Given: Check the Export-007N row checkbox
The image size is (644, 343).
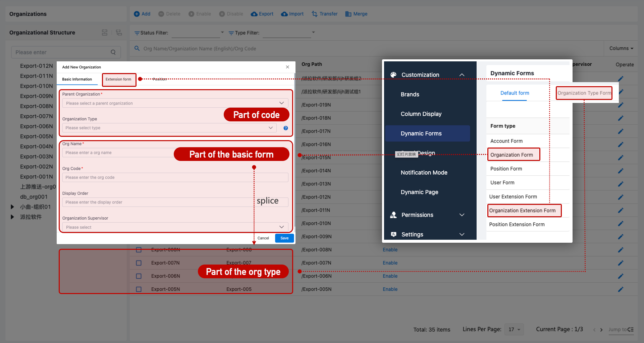Looking at the screenshot, I should coord(139,263).
